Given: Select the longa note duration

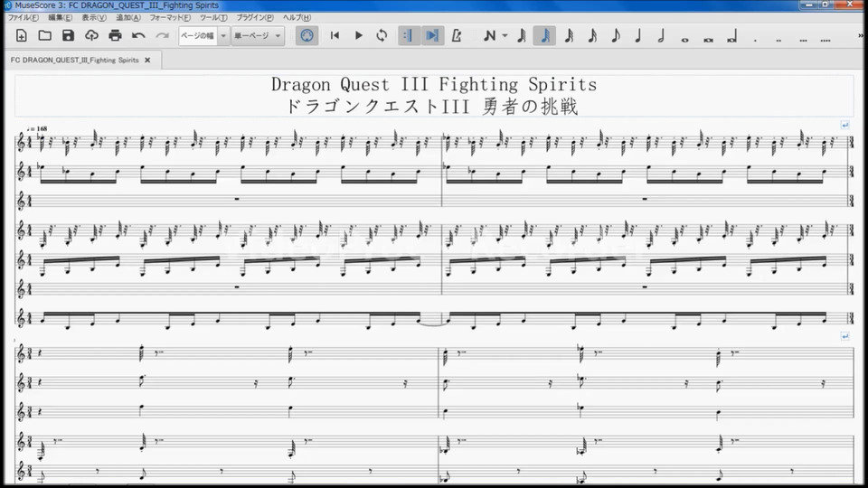Looking at the screenshot, I should coord(731,37).
